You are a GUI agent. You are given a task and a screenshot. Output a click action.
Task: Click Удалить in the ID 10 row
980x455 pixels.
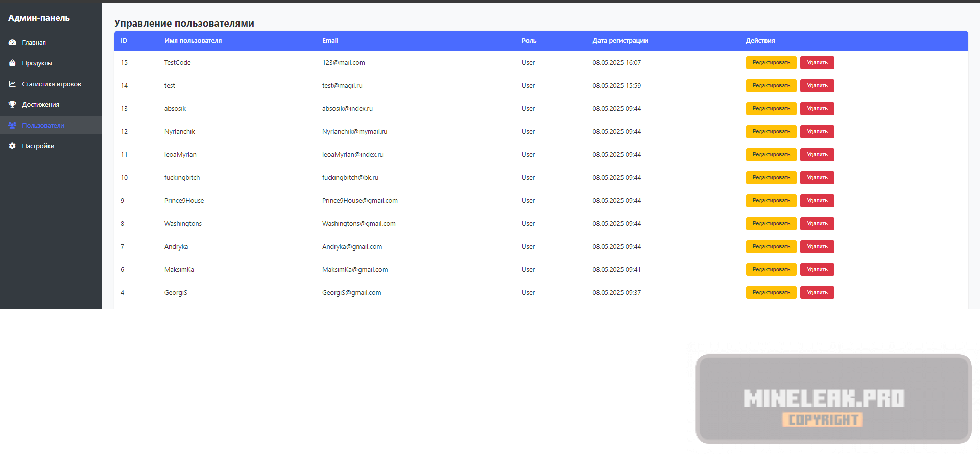point(817,177)
